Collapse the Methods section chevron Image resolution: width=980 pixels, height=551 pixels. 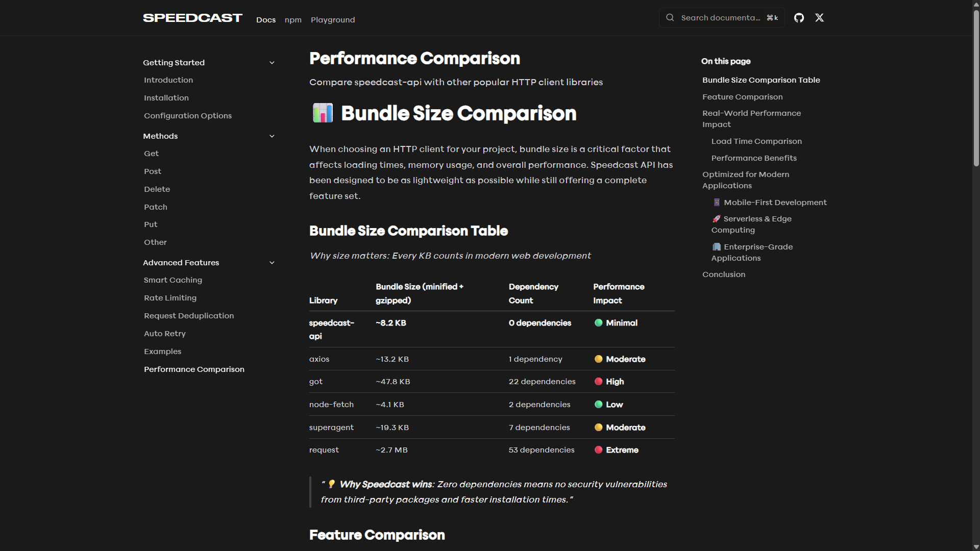click(272, 136)
